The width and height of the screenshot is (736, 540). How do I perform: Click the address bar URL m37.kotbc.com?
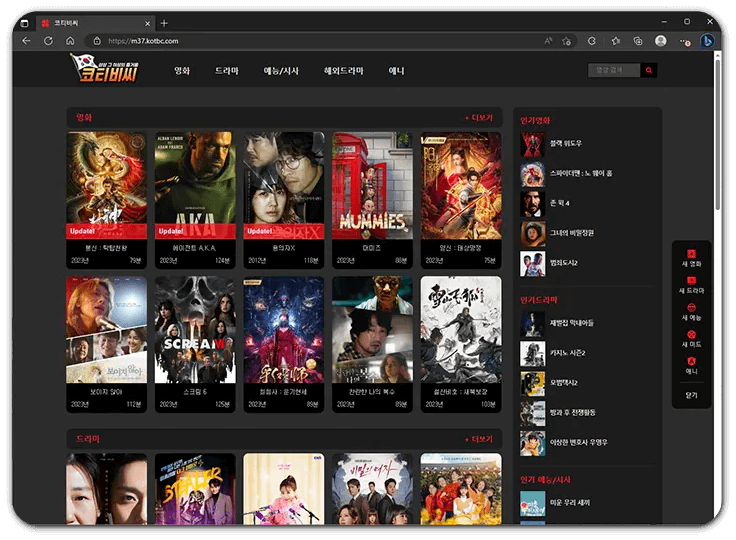(143, 41)
